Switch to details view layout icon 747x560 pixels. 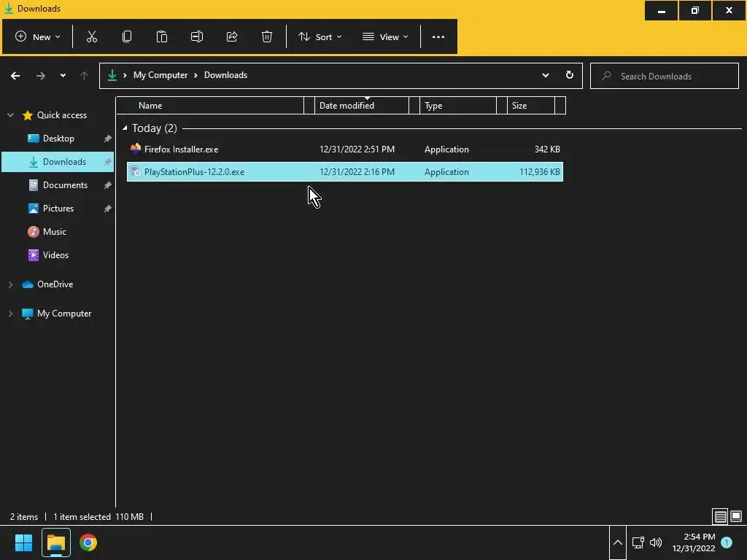click(720, 516)
